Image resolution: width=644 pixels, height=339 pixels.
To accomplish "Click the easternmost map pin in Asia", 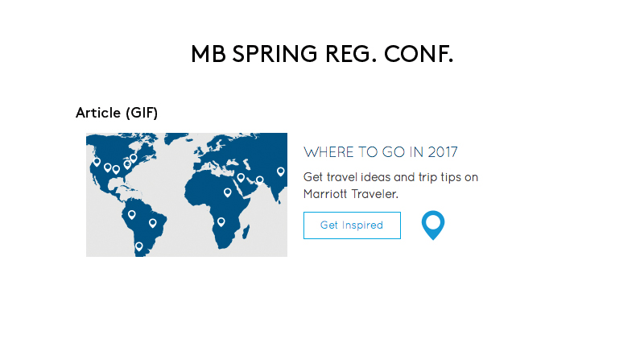I will tap(280, 171).
